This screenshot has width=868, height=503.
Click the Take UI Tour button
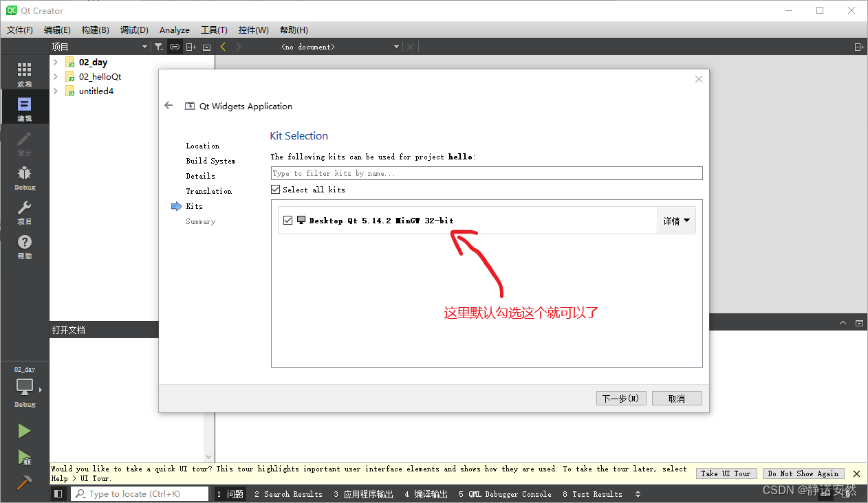[726, 473]
